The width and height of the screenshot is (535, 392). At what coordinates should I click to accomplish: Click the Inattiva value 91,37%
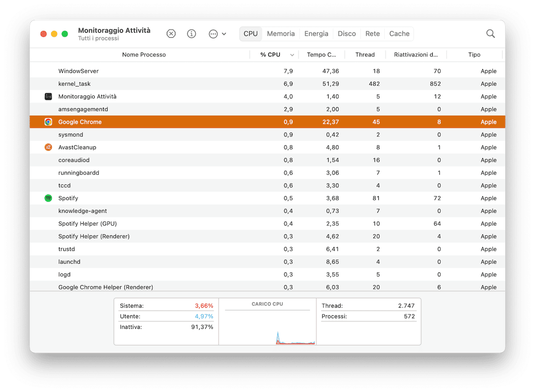pyautogui.click(x=202, y=327)
